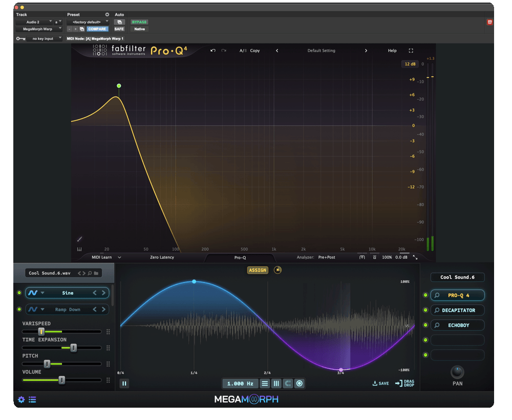Click the search icon beside Cool Sound.6.wav
512x420 pixels.
pyautogui.click(x=90, y=273)
